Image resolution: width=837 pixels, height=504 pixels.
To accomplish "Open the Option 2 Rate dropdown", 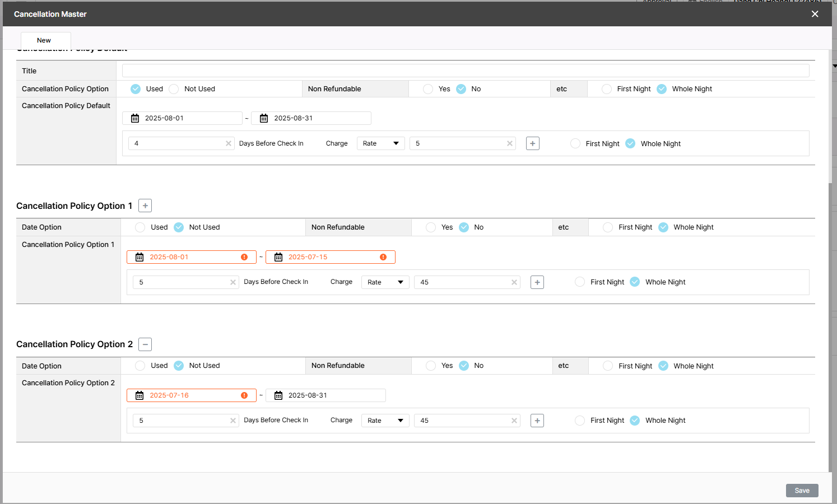I will click(385, 421).
